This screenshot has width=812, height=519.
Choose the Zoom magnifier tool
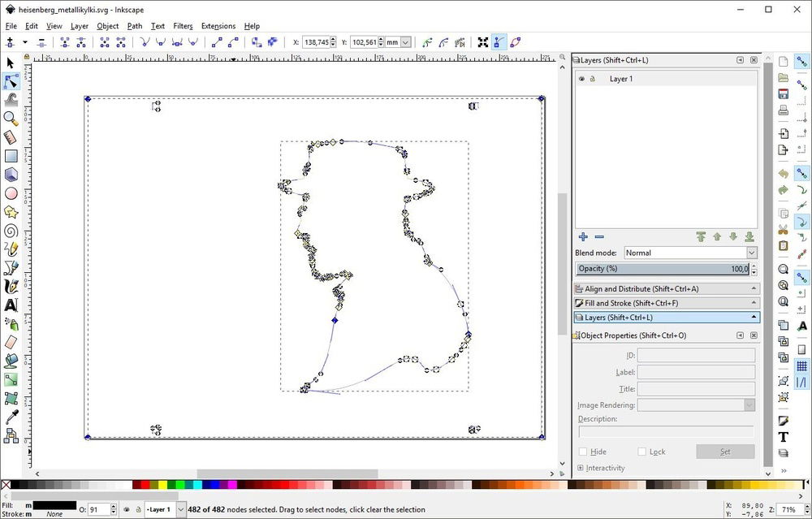coord(11,118)
